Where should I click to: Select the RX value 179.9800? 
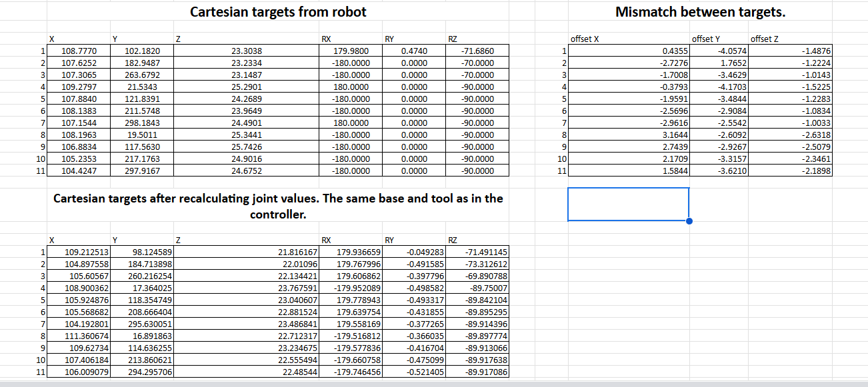(351, 51)
